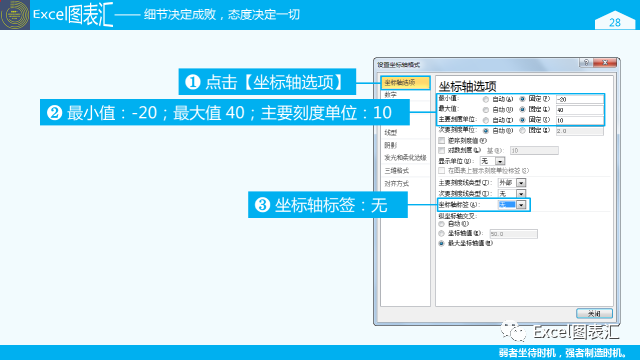Image resolution: width=640 pixels, height=360 pixels.
Task: Select 自动 radio for 最小值
Action: pyautogui.click(x=486, y=99)
